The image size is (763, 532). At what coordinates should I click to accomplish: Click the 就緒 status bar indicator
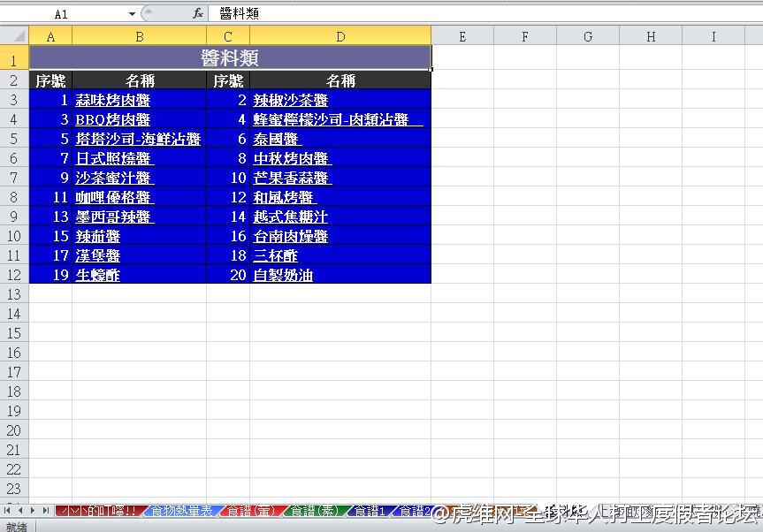17,527
